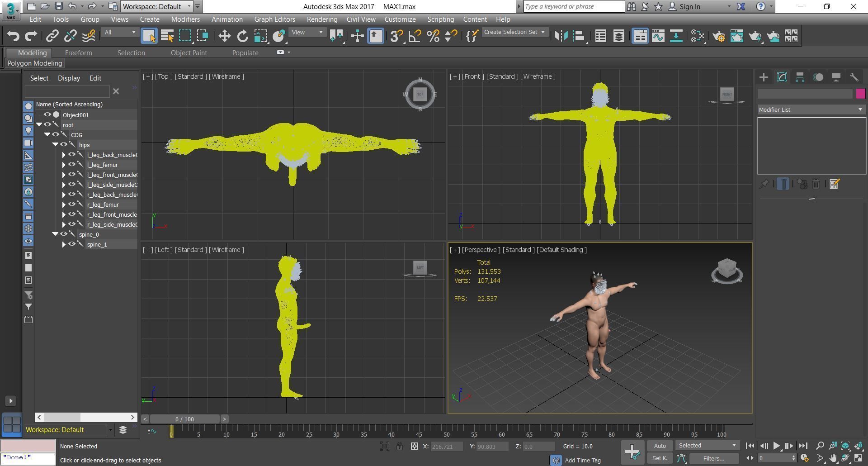This screenshot has height=466, width=868.
Task: Open the Rendering menu
Action: 322,19
